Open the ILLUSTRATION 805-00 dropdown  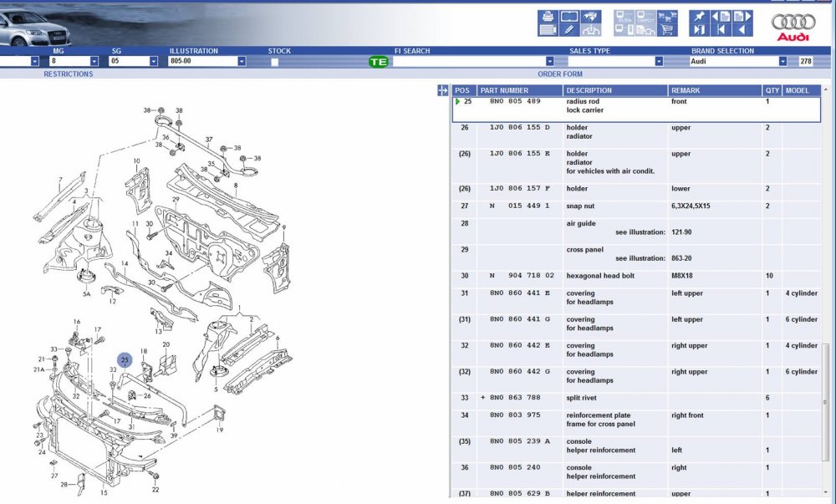coord(242,61)
